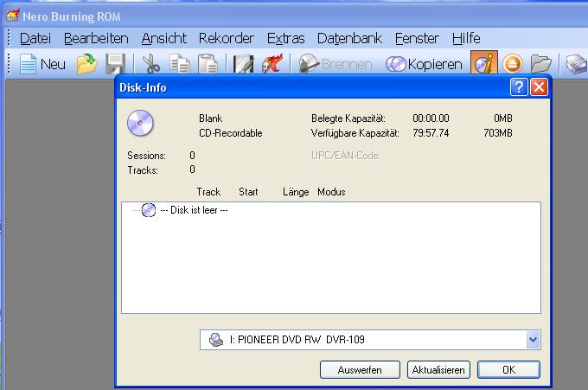588x390 pixels.
Task: Open the Datei menu
Action: pyautogui.click(x=35, y=38)
